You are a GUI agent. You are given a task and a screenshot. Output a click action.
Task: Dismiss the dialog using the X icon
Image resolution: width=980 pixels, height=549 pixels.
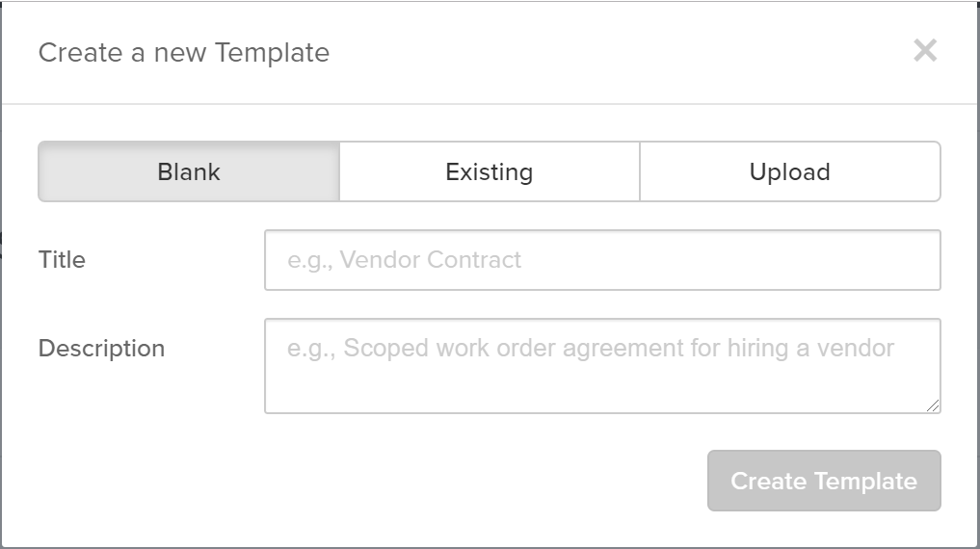[925, 51]
